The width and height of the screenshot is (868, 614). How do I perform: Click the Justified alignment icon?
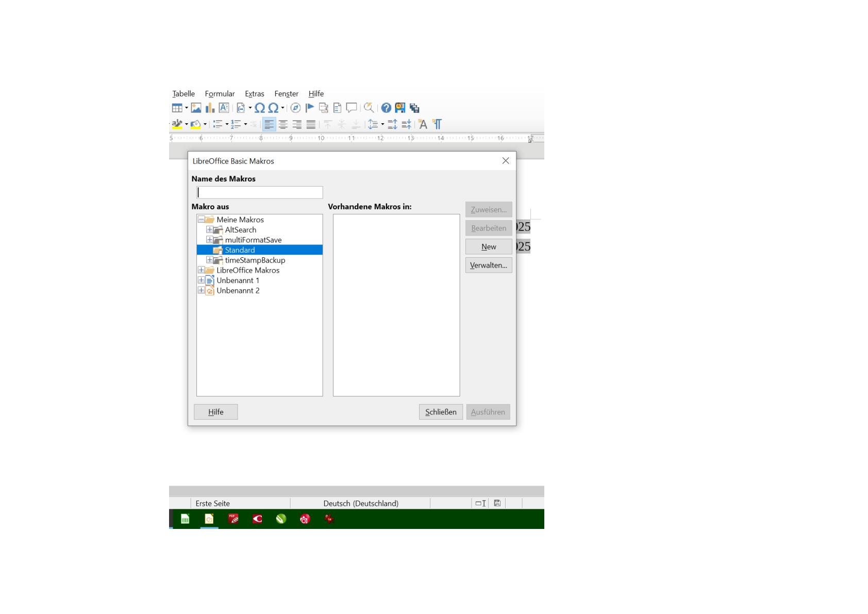[x=311, y=124]
